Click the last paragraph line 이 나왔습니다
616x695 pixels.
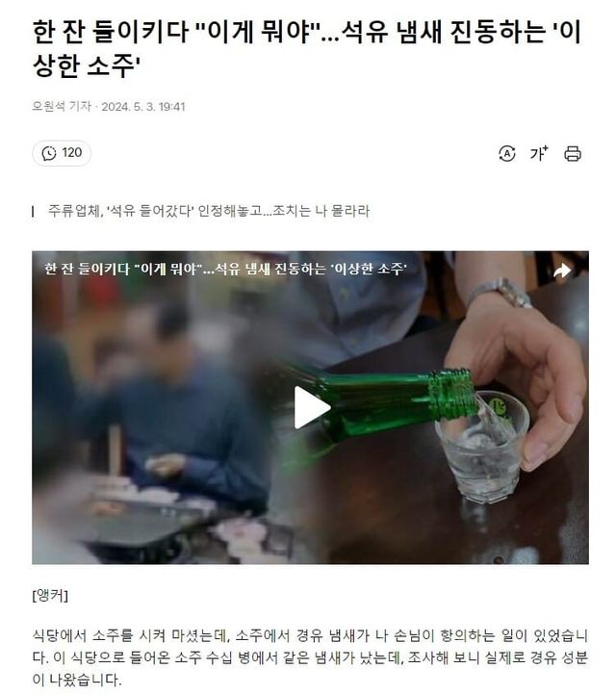76,679
